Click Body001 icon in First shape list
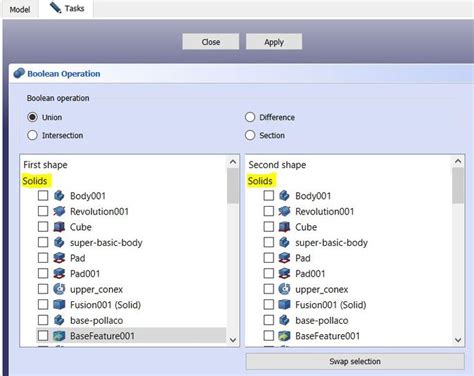This screenshot has width=474, height=376. pyautogui.click(x=59, y=196)
